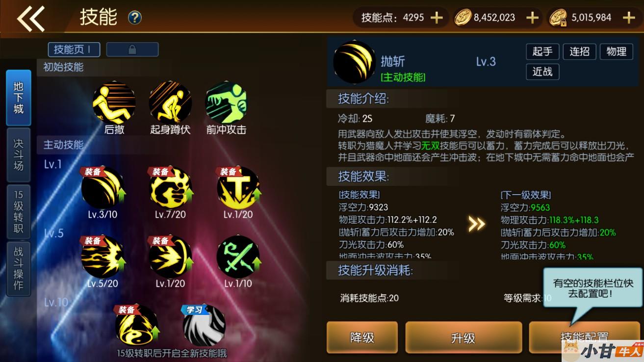Select the Lv.5/20 equipped skill icon

(x=103, y=257)
